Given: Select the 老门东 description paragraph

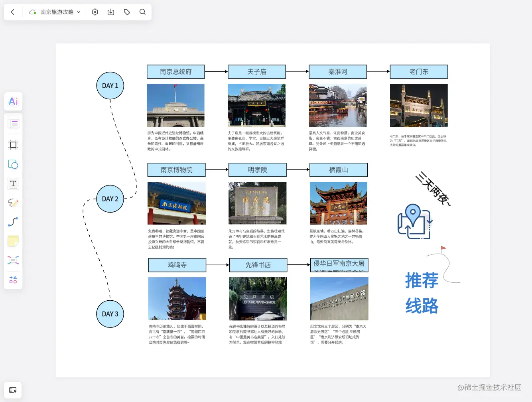Looking at the screenshot, I should coord(418,141).
